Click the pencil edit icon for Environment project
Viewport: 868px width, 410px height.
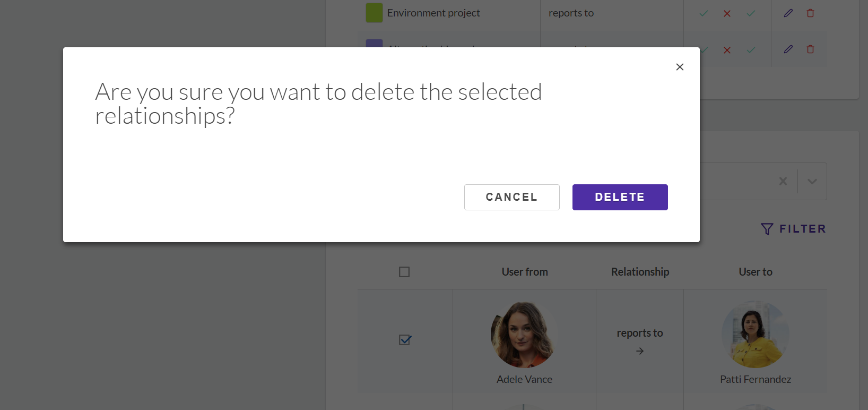coord(788,13)
